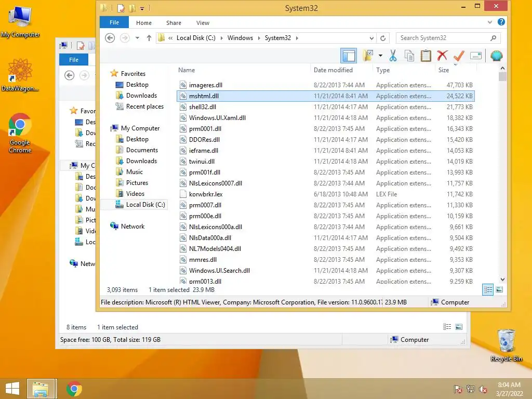Open properties with the orange checkmark icon

point(459,56)
